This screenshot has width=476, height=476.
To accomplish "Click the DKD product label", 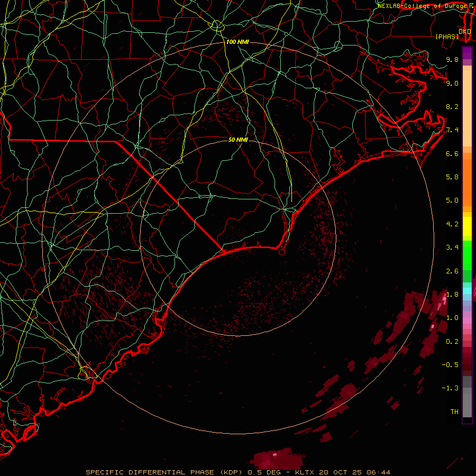I will click(465, 32).
